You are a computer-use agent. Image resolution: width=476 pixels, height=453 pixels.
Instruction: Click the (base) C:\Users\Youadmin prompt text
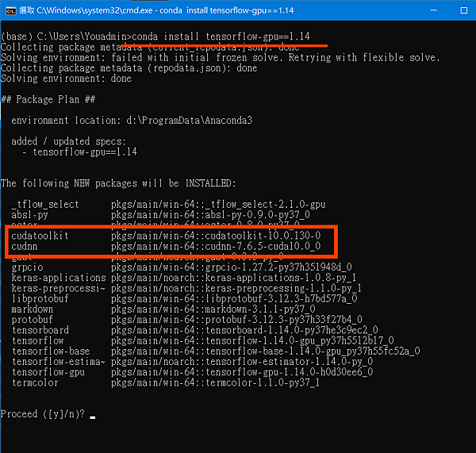(x=64, y=36)
